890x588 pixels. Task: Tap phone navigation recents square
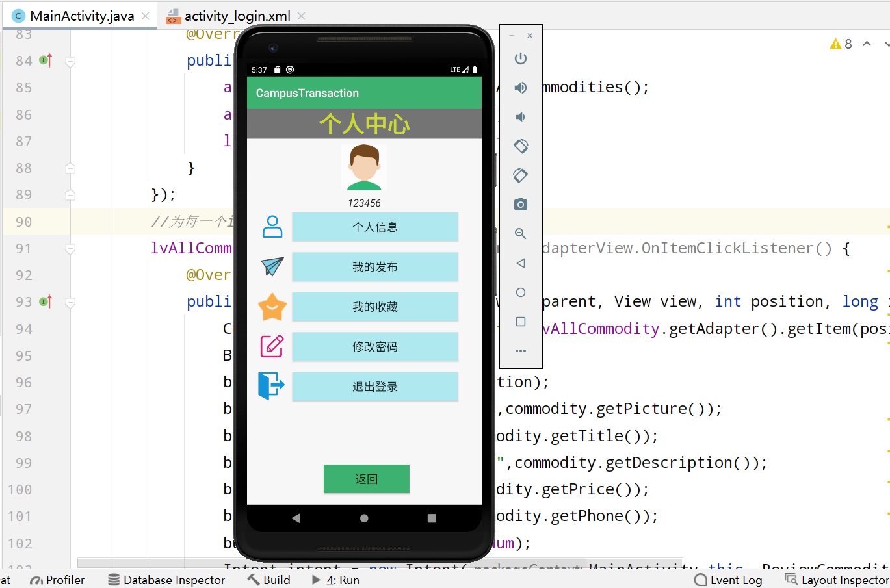tap(432, 518)
